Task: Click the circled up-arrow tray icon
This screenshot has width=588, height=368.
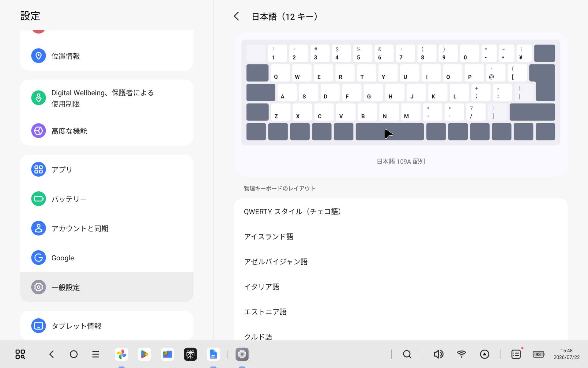Action: (484, 354)
